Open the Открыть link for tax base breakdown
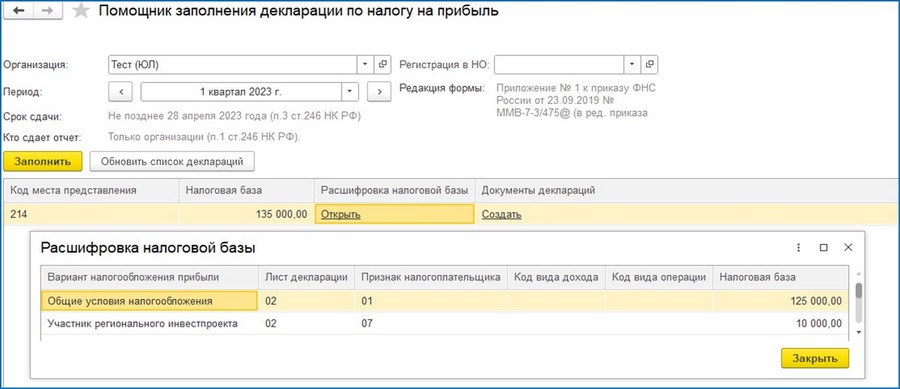 point(340,215)
